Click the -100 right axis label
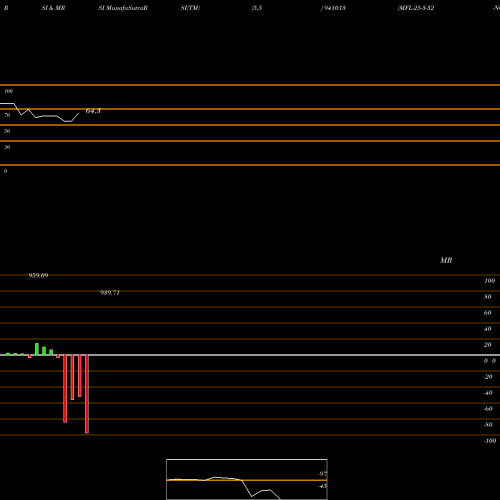 pyautogui.click(x=490, y=441)
